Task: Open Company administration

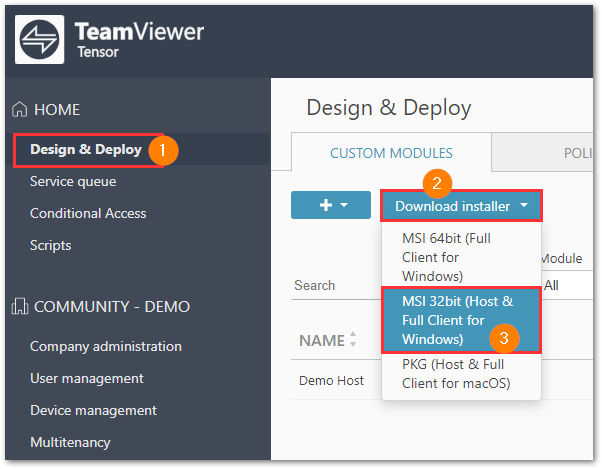Action: (x=106, y=347)
